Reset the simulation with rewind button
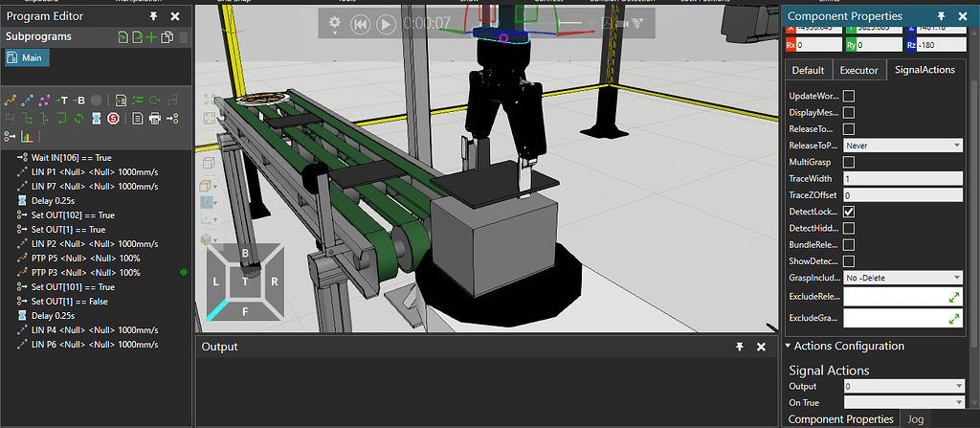The image size is (980, 428). point(361,25)
